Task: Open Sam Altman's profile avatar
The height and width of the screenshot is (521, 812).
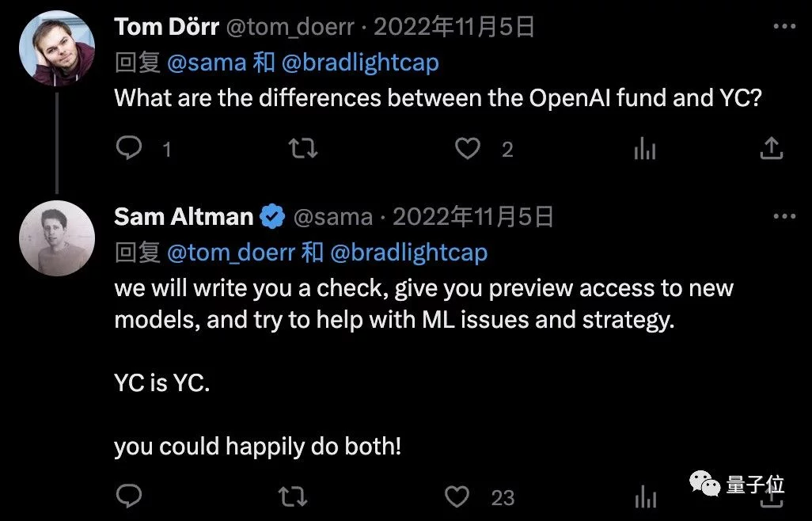Action: click(x=57, y=238)
